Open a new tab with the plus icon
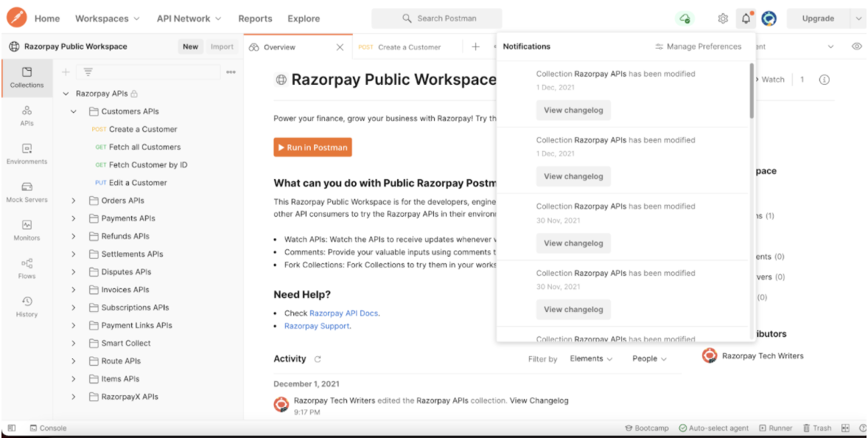The width and height of the screenshot is (868, 438). 475,47
